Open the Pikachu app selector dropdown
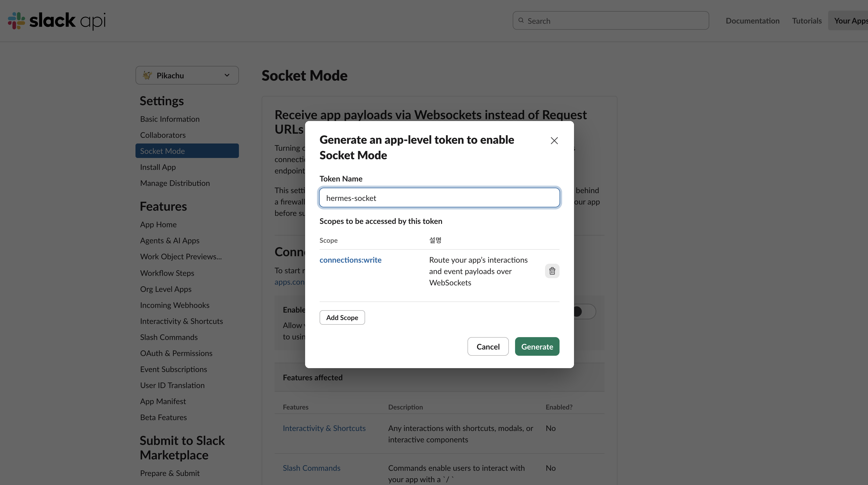This screenshot has height=485, width=868. [187, 75]
